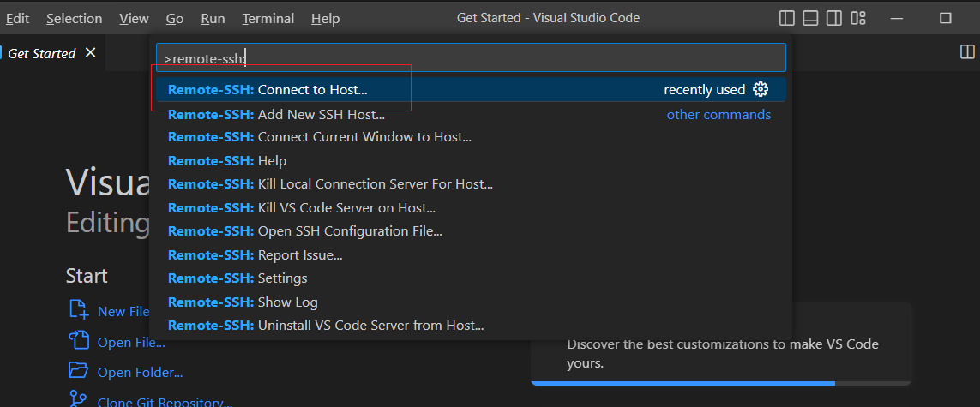Select Remote-SSH: Help command
The width and height of the screenshot is (980, 407).
point(471,160)
